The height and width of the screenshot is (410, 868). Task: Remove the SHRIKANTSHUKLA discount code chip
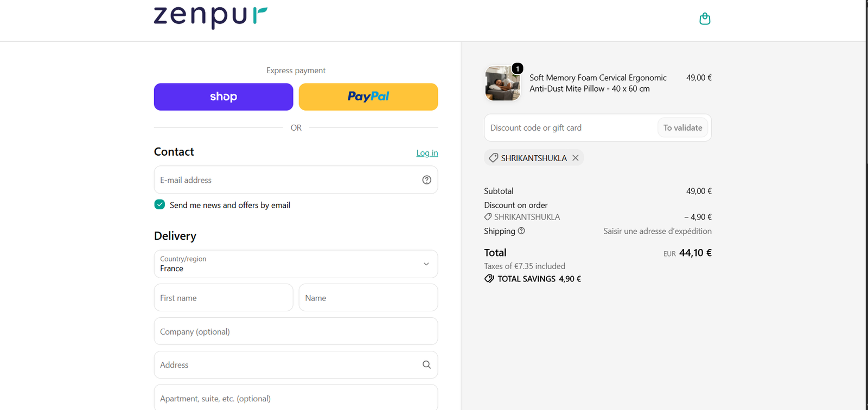pos(576,158)
